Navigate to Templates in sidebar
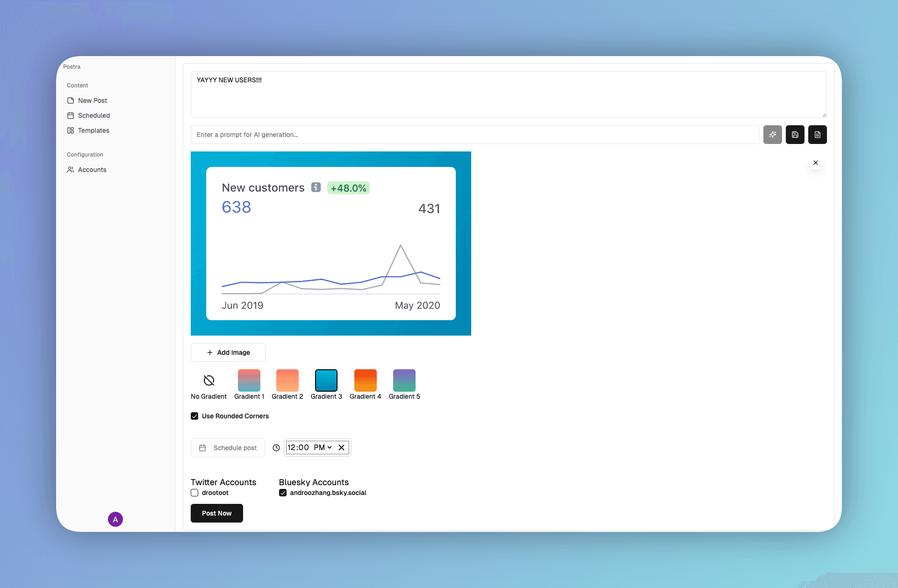Screen dimensions: 898x588 point(94,130)
